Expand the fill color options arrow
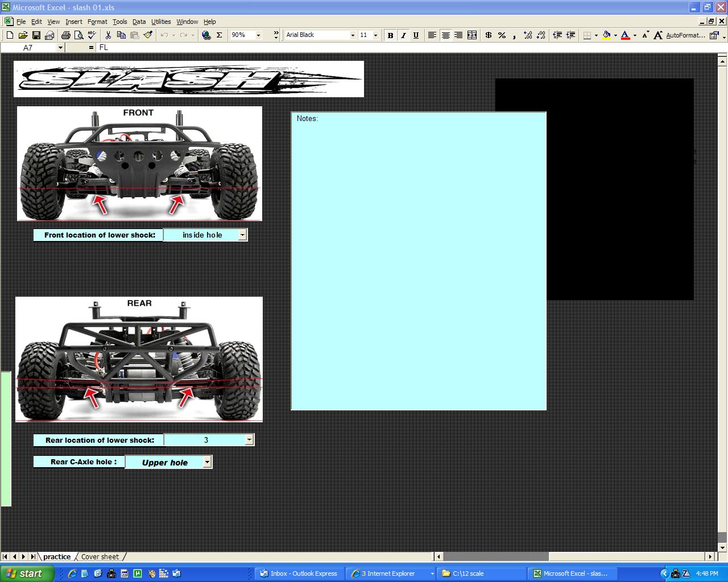The image size is (728, 582). (615, 35)
